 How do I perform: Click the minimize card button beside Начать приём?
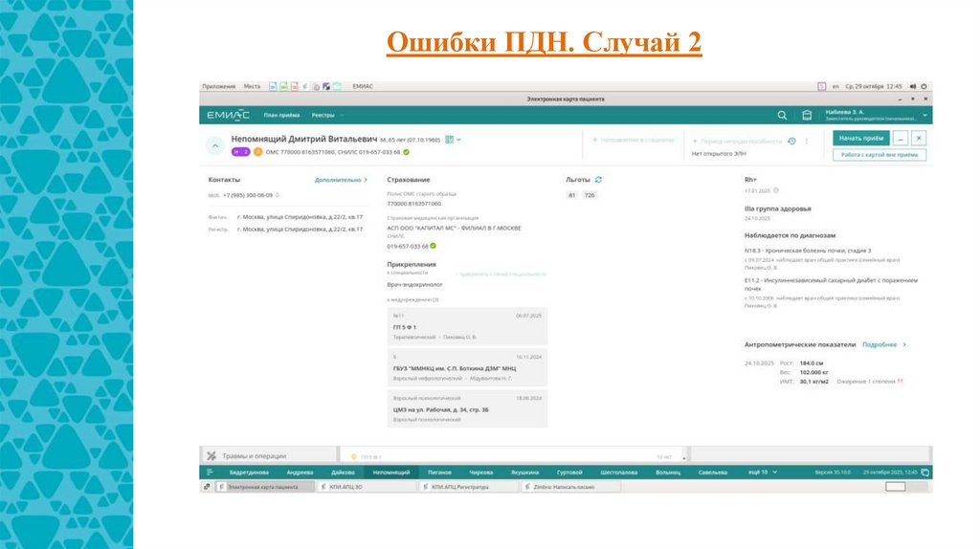point(901,138)
